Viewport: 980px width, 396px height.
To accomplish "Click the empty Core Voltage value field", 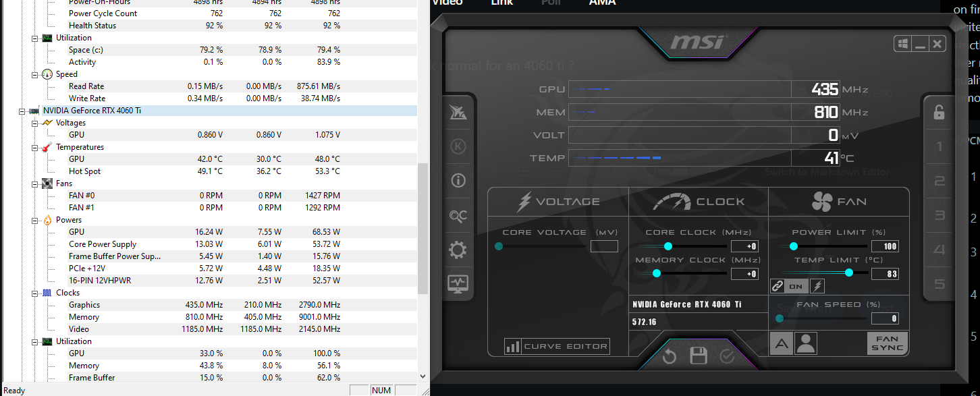I will tap(604, 246).
